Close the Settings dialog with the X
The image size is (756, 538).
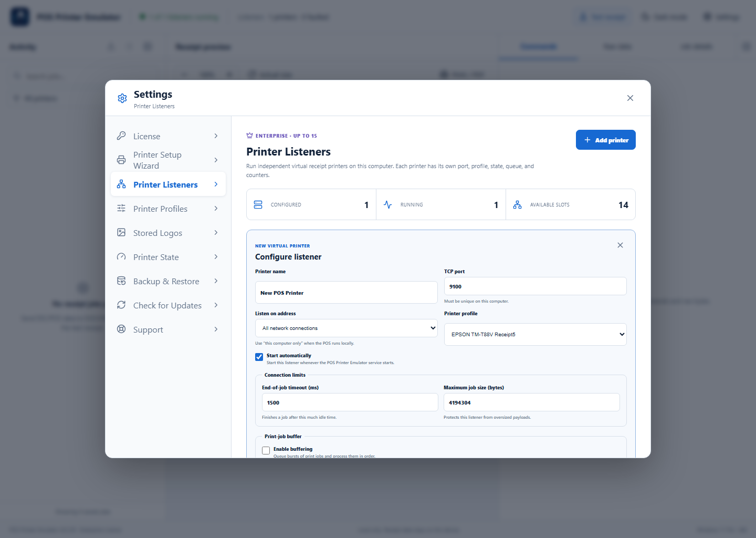click(630, 98)
